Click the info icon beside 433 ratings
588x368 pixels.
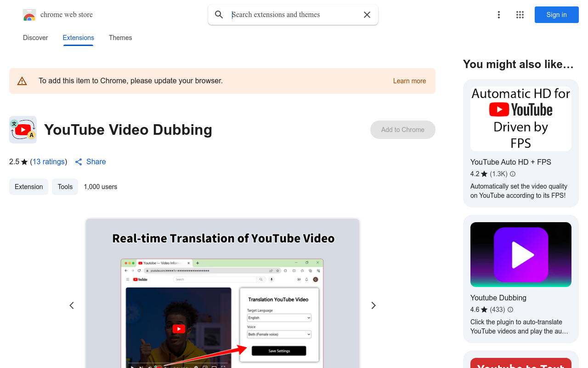click(x=510, y=310)
